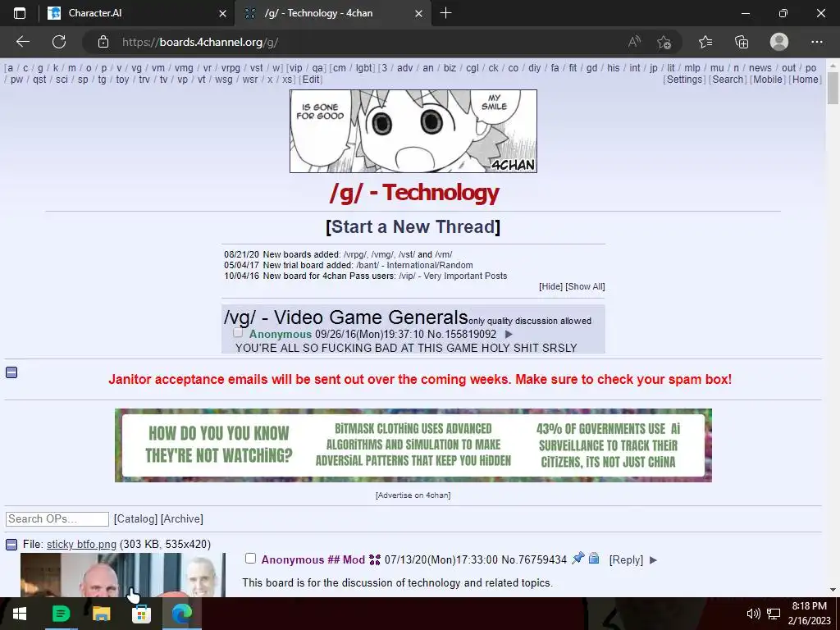Hide announcements with [Hide] link

coord(550,286)
